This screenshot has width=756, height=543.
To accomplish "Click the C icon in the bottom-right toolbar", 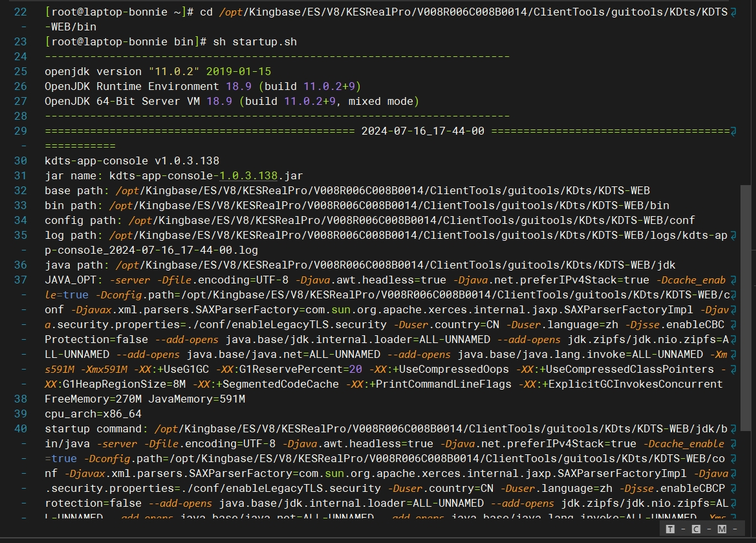I will pos(696,529).
